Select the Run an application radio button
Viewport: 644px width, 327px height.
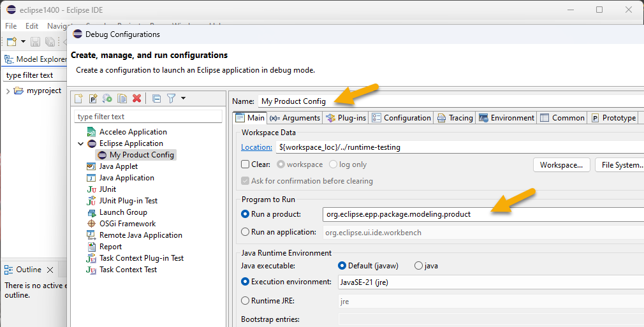[x=245, y=232]
